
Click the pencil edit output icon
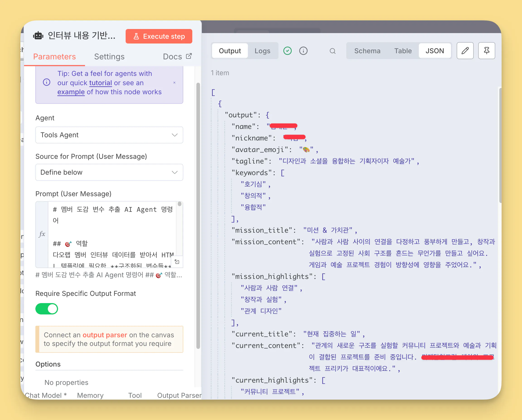pos(465,51)
